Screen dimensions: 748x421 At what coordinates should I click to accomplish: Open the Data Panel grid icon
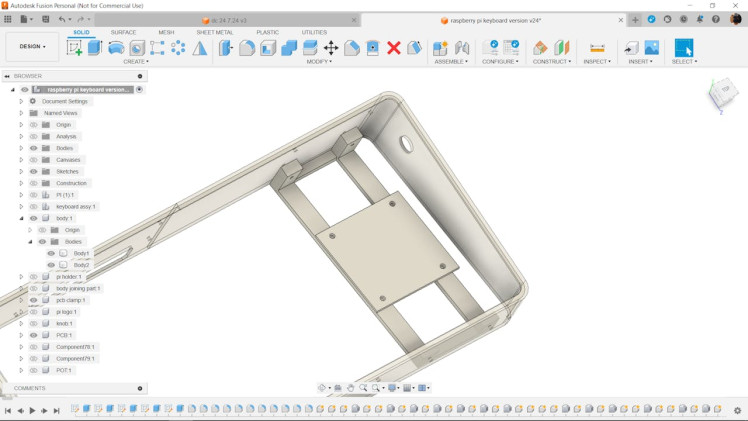pyautogui.click(x=8, y=19)
